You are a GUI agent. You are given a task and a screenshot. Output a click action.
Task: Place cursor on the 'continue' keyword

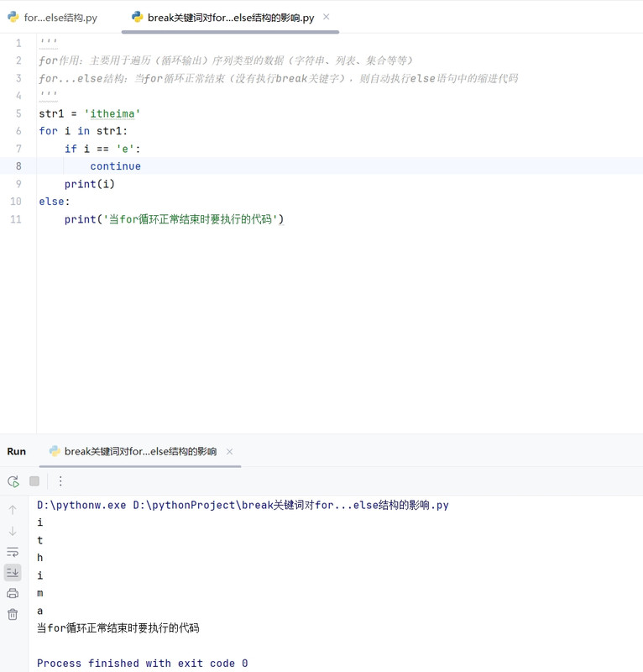(115, 165)
